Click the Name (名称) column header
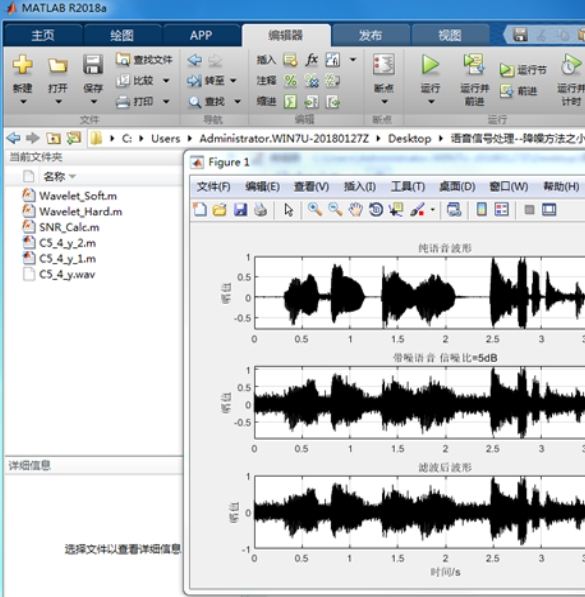The height and width of the screenshot is (597, 585). coord(54,176)
